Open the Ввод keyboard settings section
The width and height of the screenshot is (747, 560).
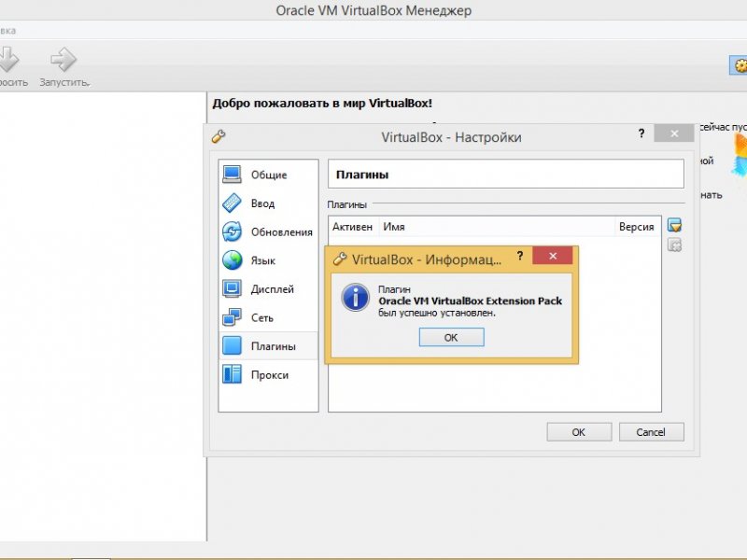coord(269,203)
